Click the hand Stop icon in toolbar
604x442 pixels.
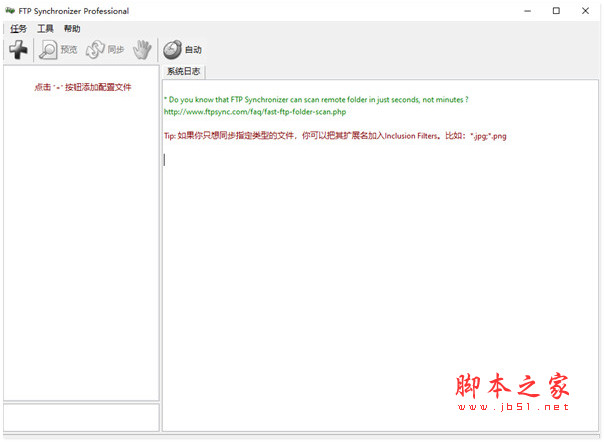[142, 50]
